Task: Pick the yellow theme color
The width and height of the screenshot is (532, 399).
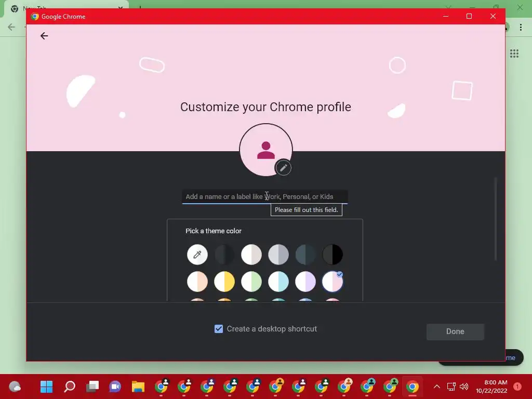Action: (x=224, y=281)
